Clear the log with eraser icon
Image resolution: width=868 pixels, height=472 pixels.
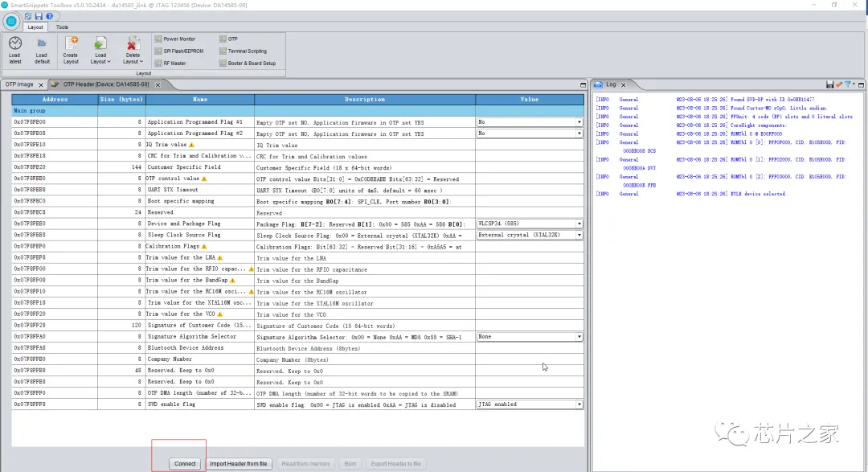pyautogui.click(x=838, y=84)
